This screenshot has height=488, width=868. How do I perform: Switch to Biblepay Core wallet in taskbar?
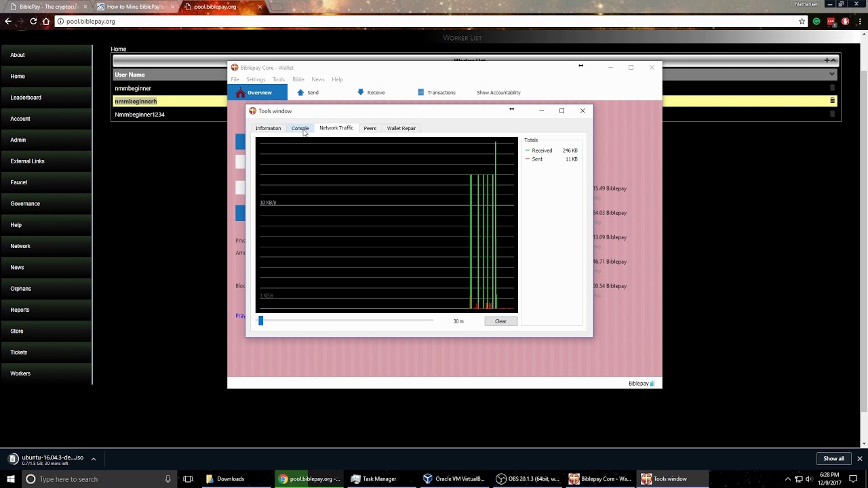click(x=600, y=479)
